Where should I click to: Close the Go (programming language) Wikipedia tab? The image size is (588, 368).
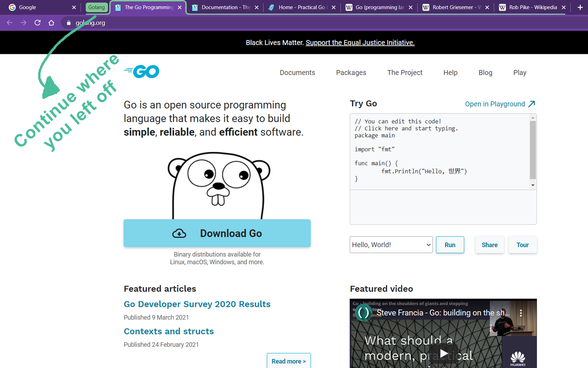(410, 7)
